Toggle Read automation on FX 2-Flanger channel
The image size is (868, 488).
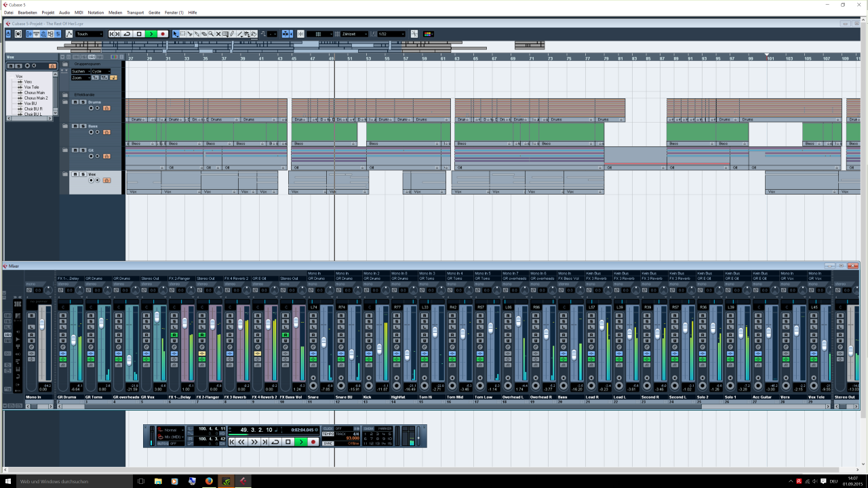[202, 335]
